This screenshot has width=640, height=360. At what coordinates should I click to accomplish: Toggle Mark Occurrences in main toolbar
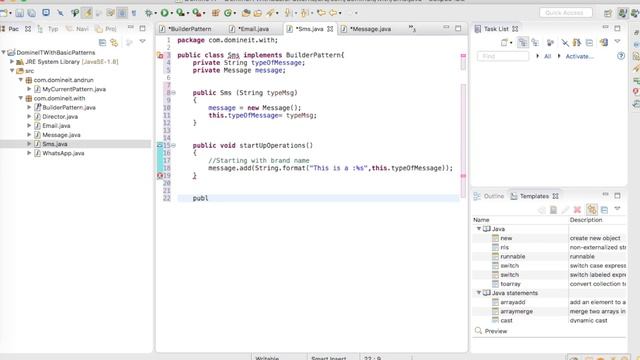(x=87, y=13)
